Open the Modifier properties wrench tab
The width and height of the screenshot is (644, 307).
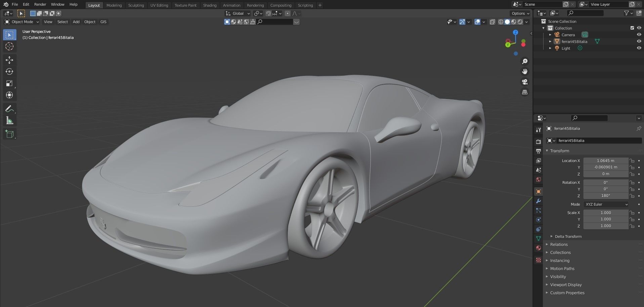point(539,201)
